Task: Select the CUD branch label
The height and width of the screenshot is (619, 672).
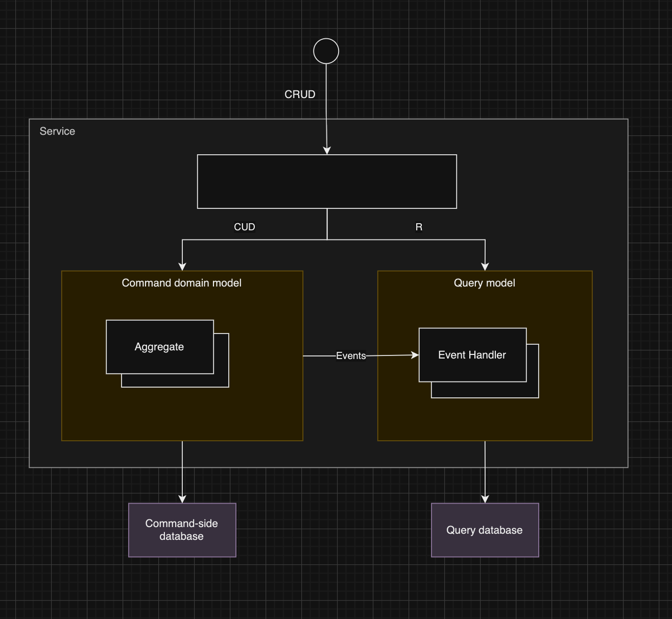Action: (x=244, y=227)
